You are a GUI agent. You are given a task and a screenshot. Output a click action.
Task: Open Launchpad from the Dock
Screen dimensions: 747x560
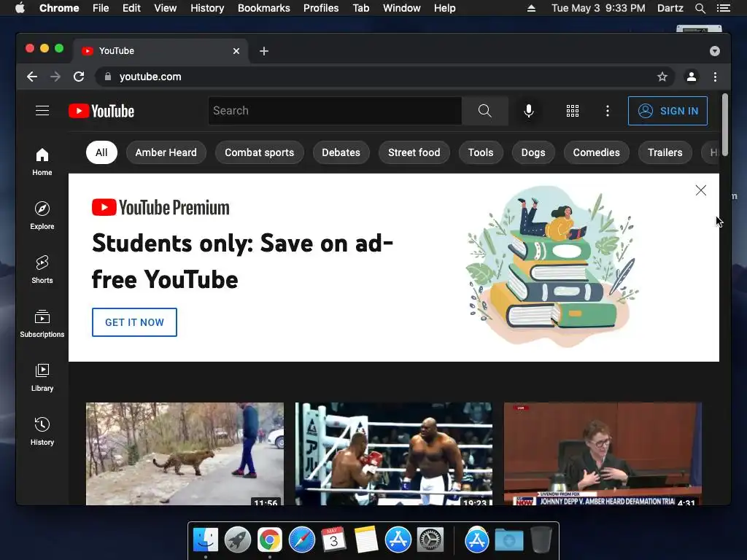click(x=238, y=540)
